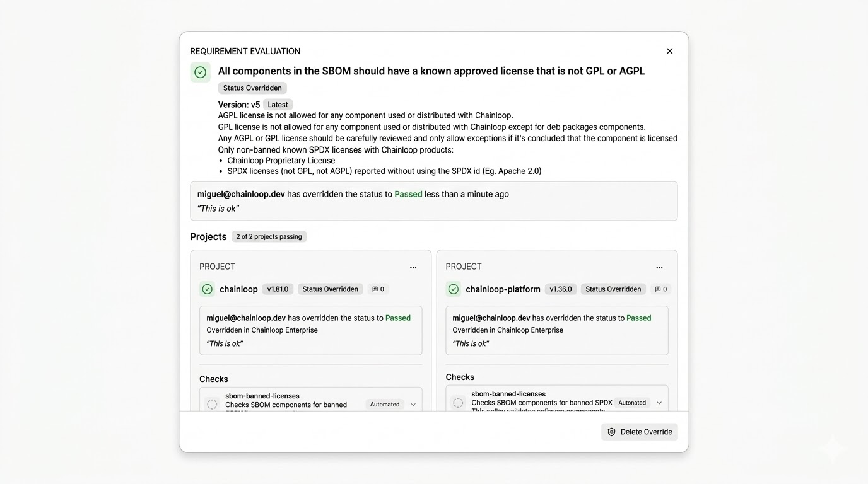Open the ellipsis menu on chainloop-platform card

tap(659, 267)
